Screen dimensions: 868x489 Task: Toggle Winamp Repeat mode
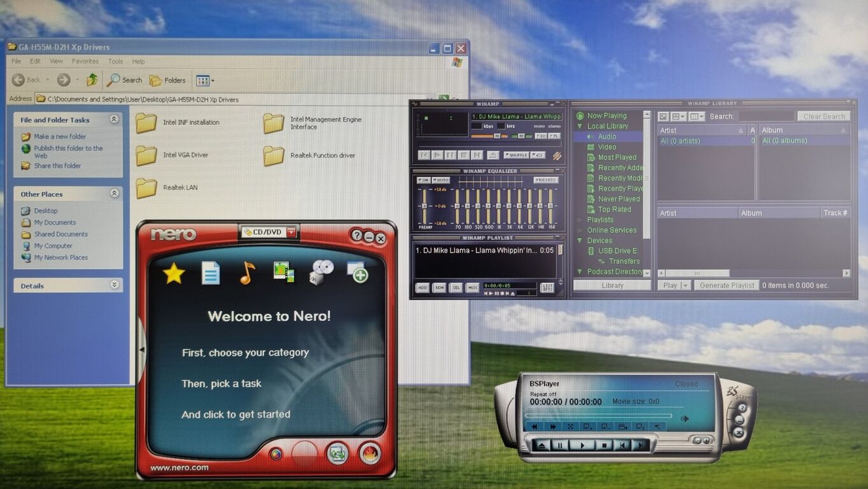(x=538, y=155)
